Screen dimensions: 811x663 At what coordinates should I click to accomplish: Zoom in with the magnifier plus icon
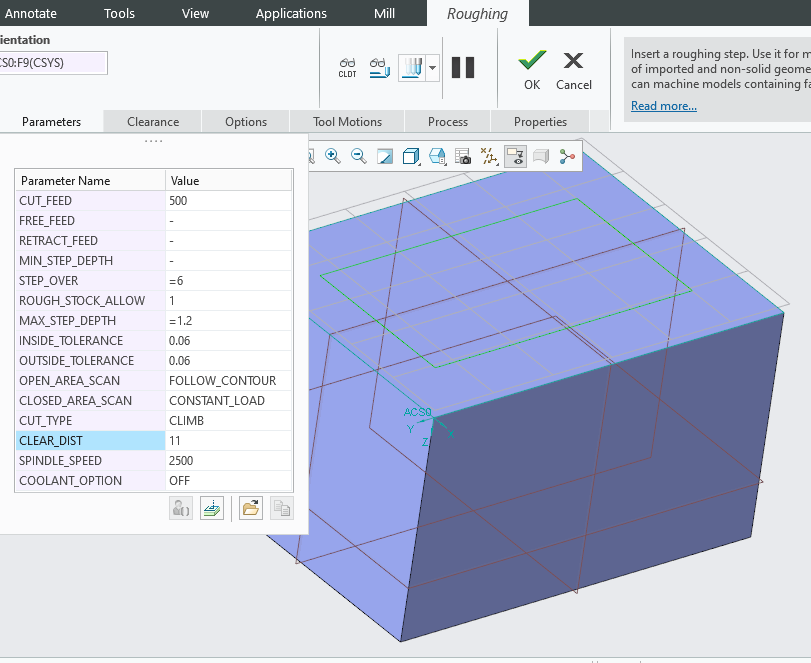pos(333,156)
